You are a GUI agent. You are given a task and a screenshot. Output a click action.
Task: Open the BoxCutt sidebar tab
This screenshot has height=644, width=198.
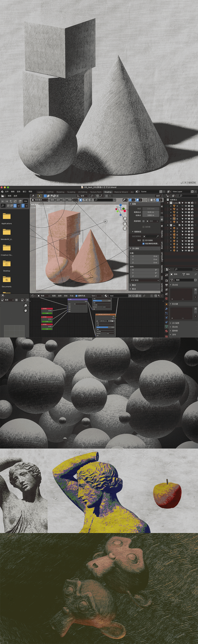click(162, 245)
